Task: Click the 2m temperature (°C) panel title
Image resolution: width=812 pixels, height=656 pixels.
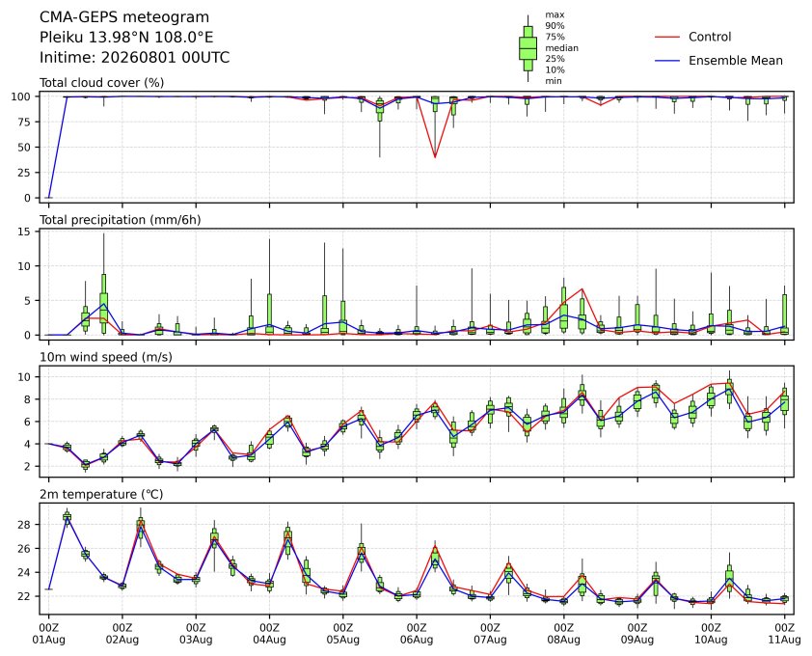Action: pyautogui.click(x=101, y=494)
